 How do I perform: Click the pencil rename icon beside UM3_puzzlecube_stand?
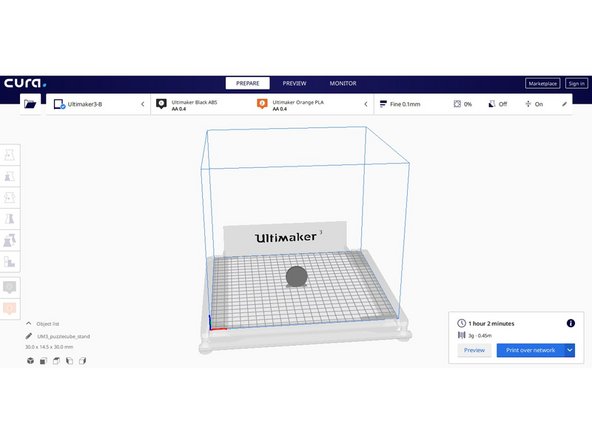(x=29, y=336)
